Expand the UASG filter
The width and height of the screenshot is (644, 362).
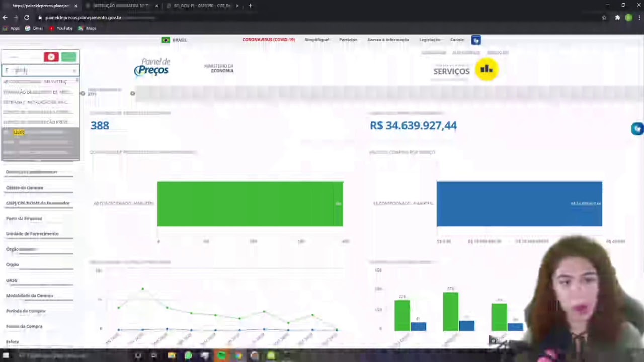pyautogui.click(x=39, y=280)
